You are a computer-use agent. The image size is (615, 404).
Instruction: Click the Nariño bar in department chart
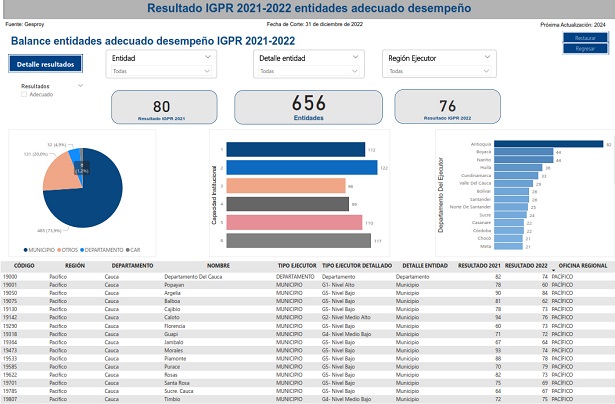pyautogui.click(x=524, y=160)
